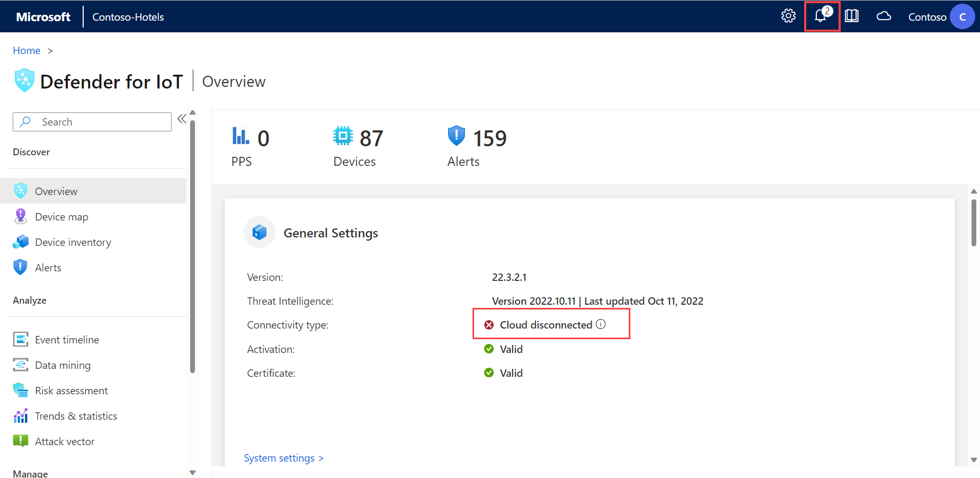Go to Event timeline
The width and height of the screenshot is (980, 478).
pos(67,340)
